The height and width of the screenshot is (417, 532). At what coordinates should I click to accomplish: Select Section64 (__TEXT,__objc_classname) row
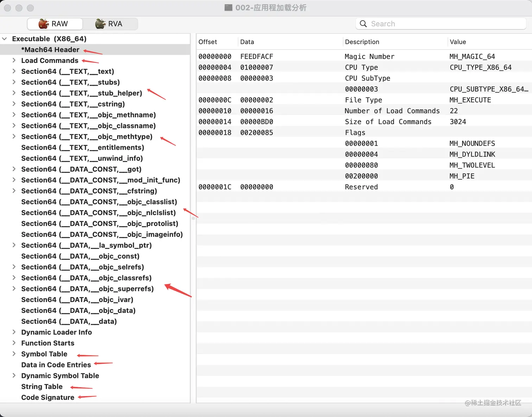pyautogui.click(x=95, y=126)
